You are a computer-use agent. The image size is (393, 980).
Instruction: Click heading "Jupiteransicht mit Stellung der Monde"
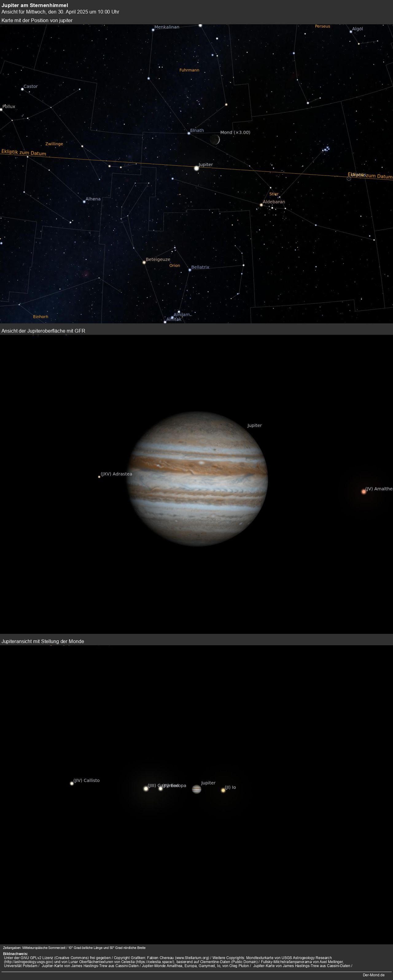point(43,641)
